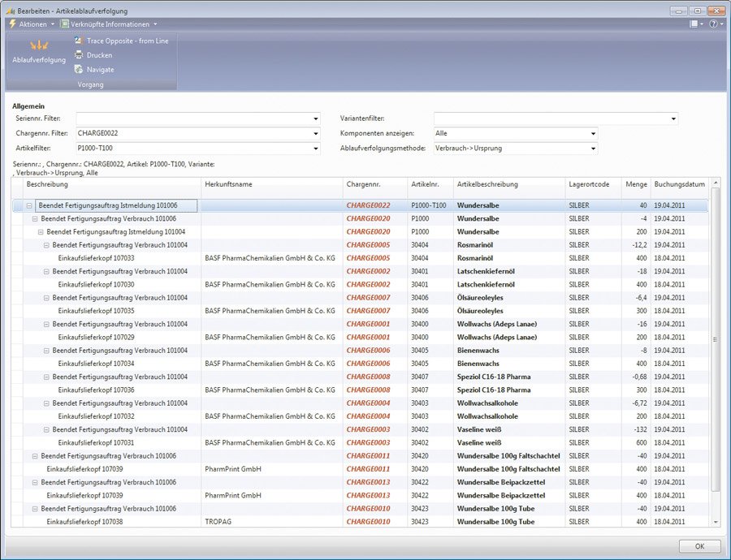Open the Variantenfilter dropdown
Image resolution: width=731 pixels, height=560 pixels.
[673, 118]
